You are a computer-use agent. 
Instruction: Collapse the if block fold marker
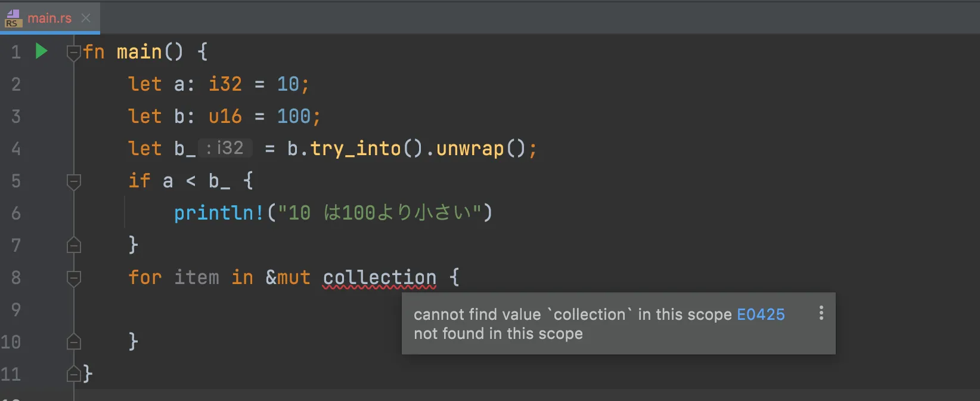73,181
